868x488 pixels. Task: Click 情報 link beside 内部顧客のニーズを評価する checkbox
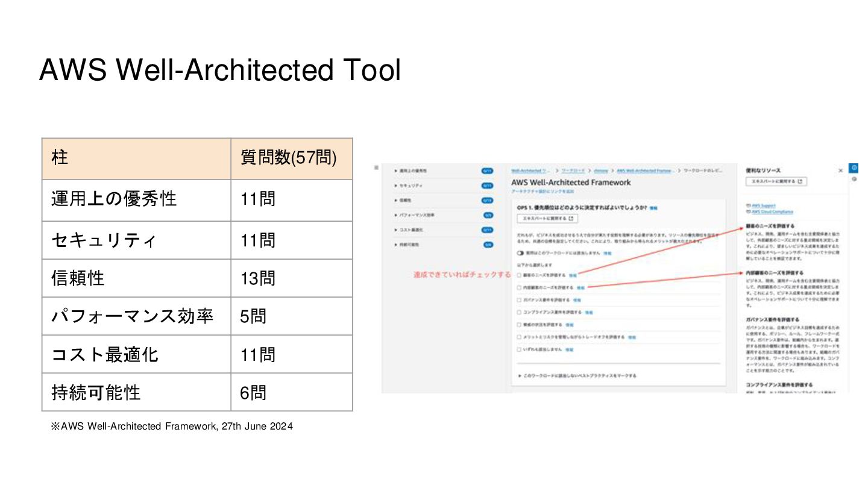pos(580,287)
